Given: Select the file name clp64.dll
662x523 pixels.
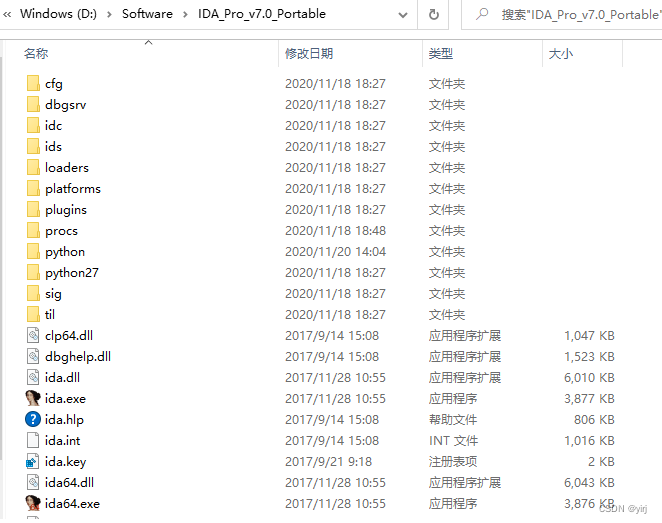Looking at the screenshot, I should [x=69, y=336].
